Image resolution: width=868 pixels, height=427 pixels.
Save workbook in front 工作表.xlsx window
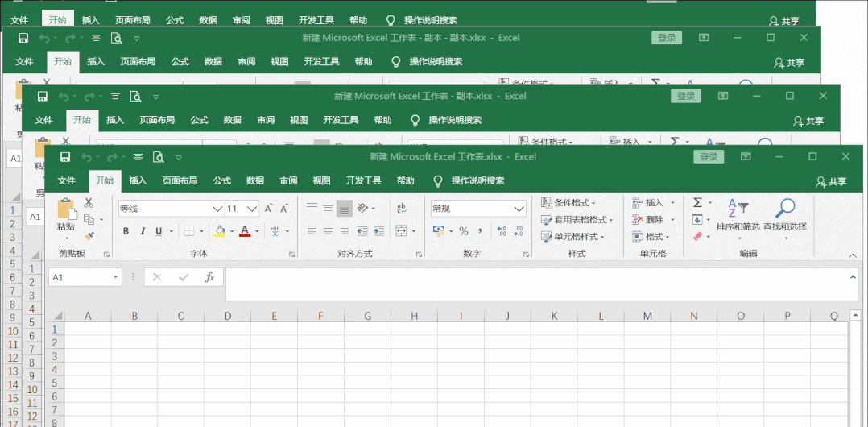click(x=64, y=157)
